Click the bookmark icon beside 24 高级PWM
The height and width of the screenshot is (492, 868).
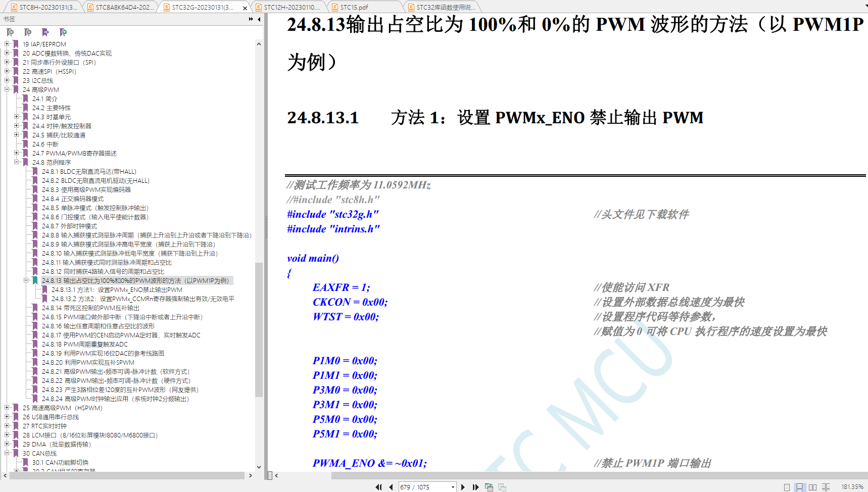click(x=16, y=89)
